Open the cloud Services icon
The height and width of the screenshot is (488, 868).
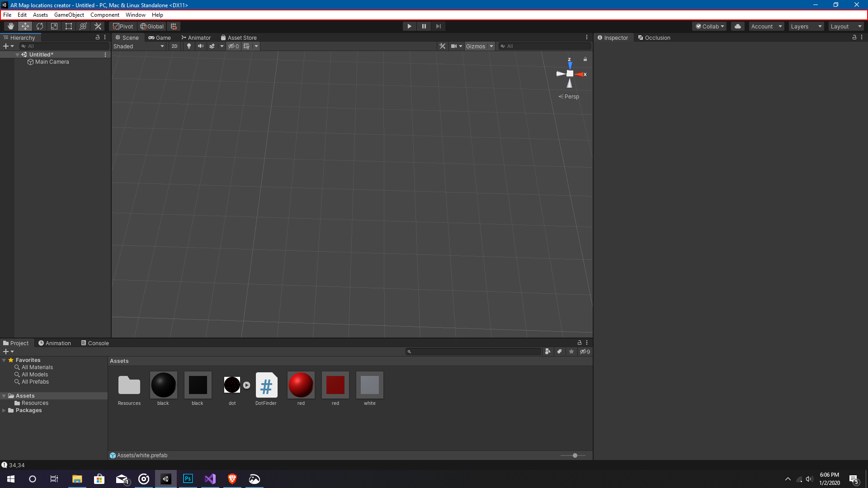click(x=738, y=26)
